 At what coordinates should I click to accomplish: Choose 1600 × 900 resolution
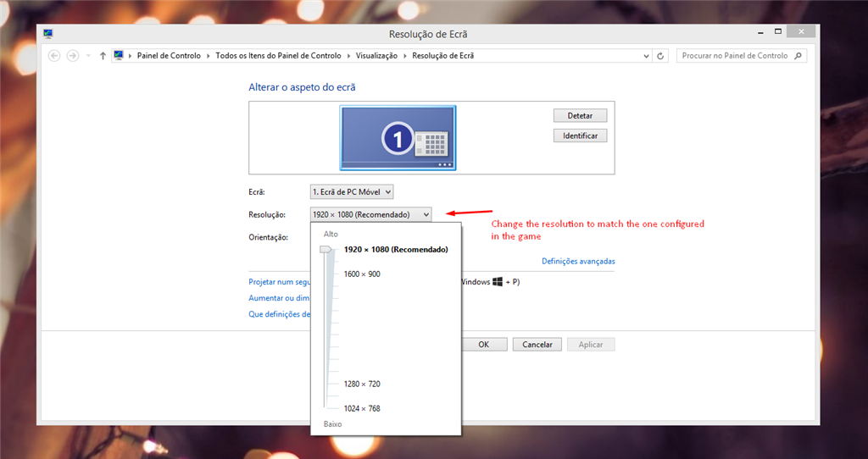point(362,274)
